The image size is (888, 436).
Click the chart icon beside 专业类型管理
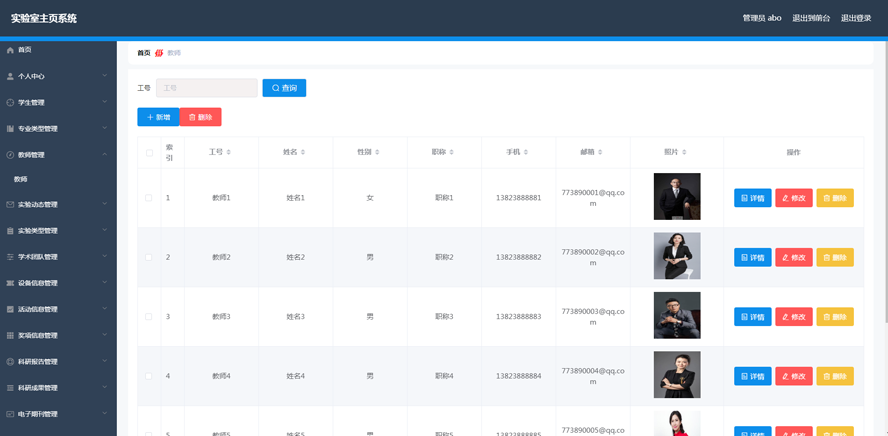pos(10,129)
